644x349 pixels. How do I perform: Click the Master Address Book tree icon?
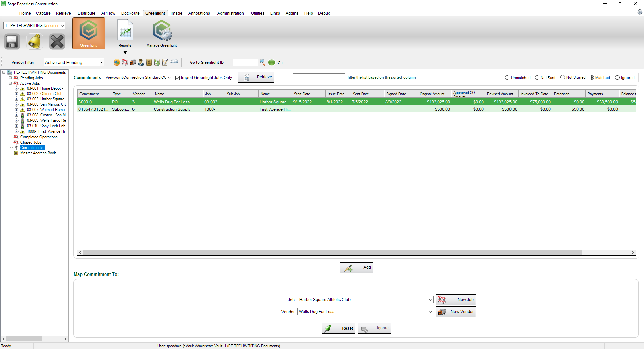click(16, 153)
